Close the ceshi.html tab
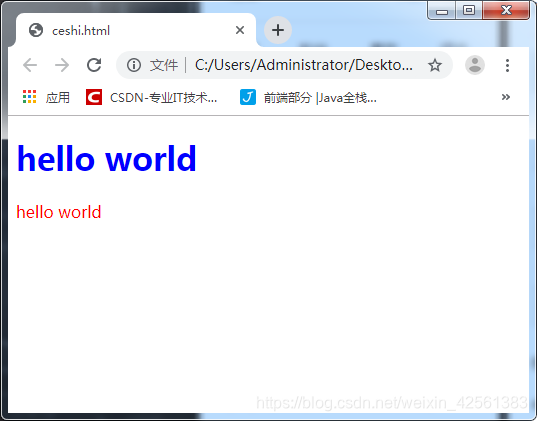 tap(240, 30)
